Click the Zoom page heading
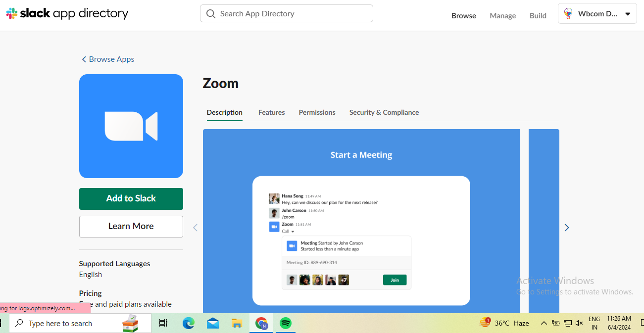 coord(221,83)
